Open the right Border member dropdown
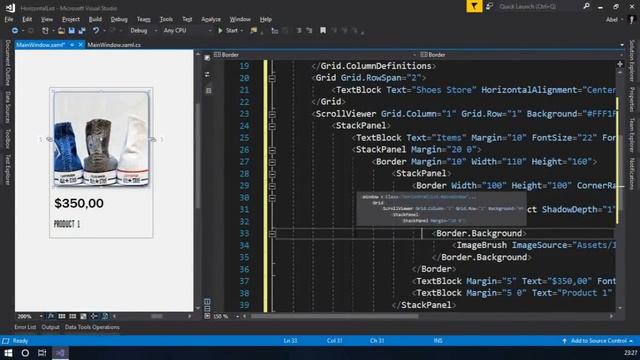Viewport: 640px width, 360px height. pyautogui.click(x=521, y=55)
